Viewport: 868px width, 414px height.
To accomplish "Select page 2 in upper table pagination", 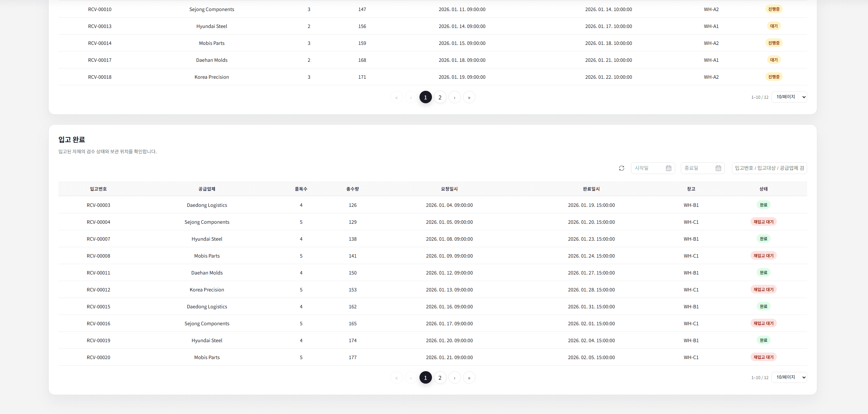I will pos(440,97).
